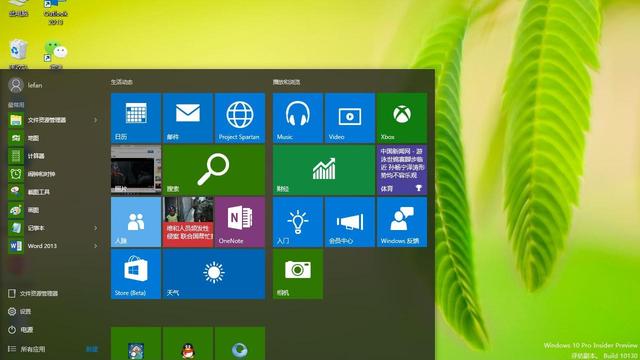Open the 搜索 magnifier search tile
Screen dimensions: 640x360
point(213,170)
